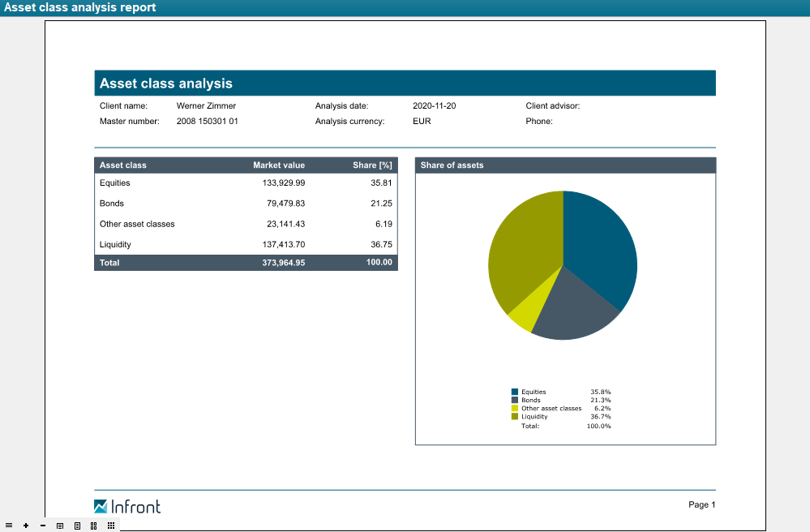Select the Equities slice of pie chart
This screenshot has height=532, width=810.
tap(600, 243)
